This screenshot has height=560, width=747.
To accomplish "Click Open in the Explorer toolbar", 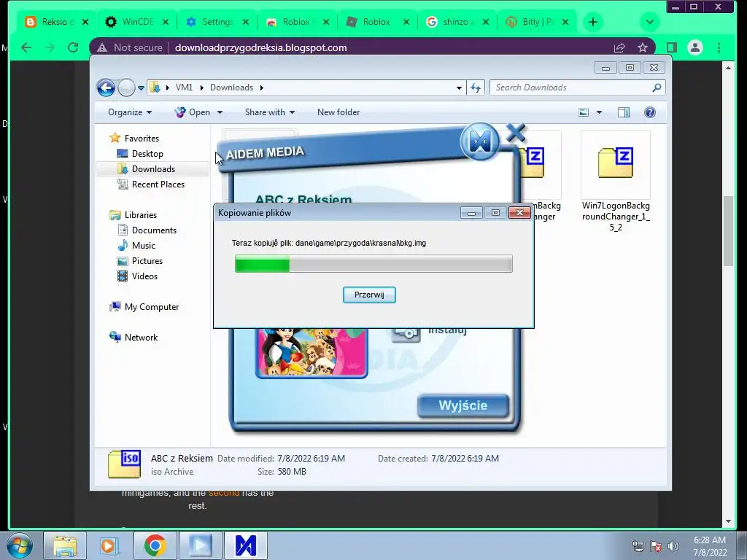I will click(x=193, y=112).
